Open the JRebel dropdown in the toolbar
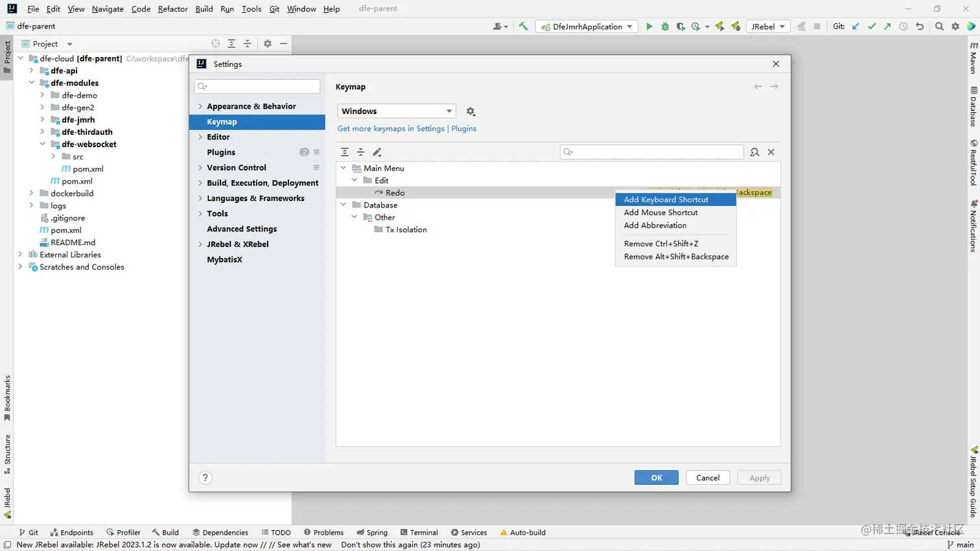The width and height of the screenshot is (980, 551). point(768,27)
